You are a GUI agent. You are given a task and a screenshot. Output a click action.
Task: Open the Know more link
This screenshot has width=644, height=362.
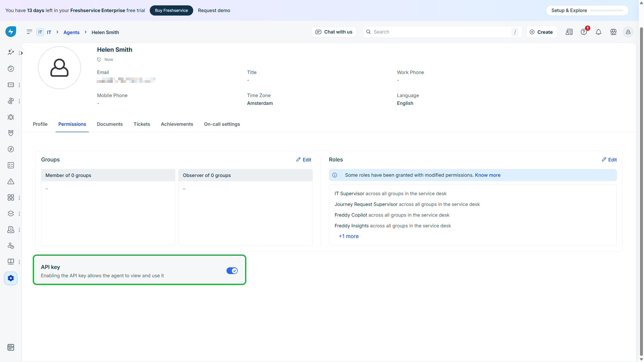488,175
